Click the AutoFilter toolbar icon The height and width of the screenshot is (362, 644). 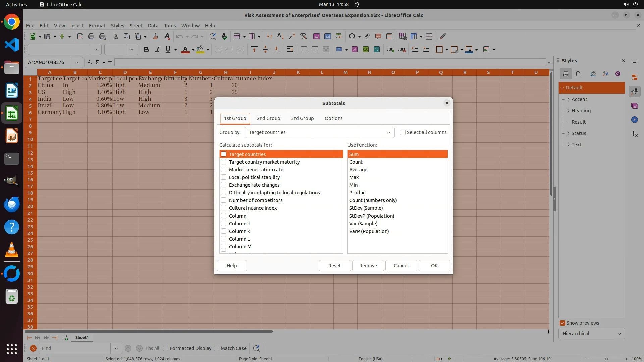point(303,36)
